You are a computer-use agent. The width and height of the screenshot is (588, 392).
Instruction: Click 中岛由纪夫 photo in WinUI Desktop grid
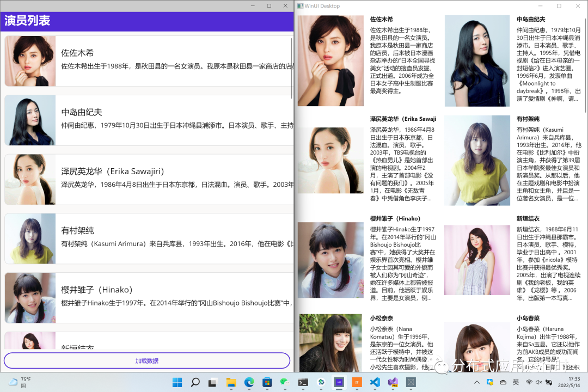[477, 61]
